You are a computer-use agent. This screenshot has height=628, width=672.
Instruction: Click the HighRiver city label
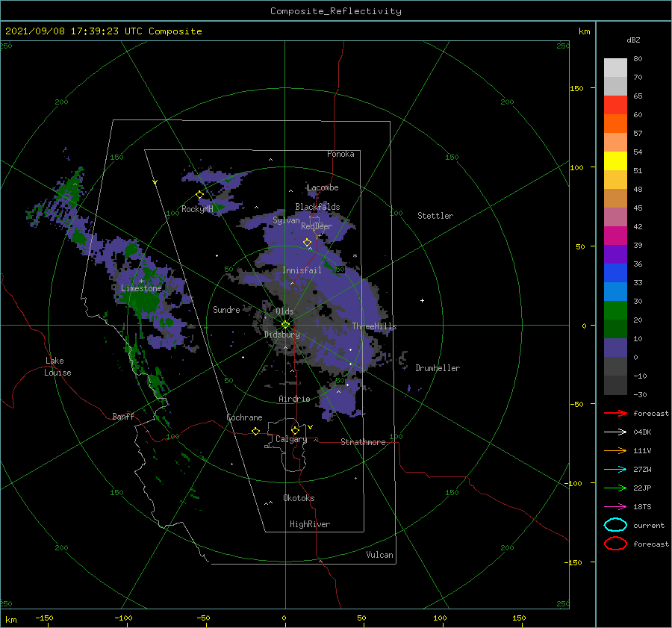pyautogui.click(x=310, y=524)
